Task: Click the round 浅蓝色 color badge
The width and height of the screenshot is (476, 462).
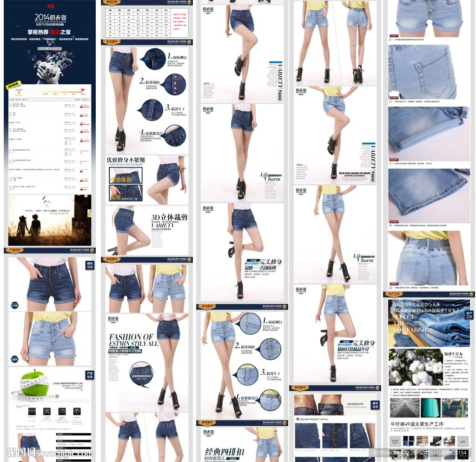Action: point(14,359)
